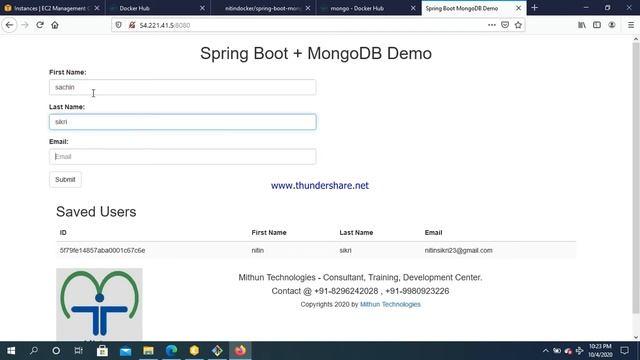The height and width of the screenshot is (360, 640).
Task: Open Task View on the taskbar
Action: (x=78, y=351)
